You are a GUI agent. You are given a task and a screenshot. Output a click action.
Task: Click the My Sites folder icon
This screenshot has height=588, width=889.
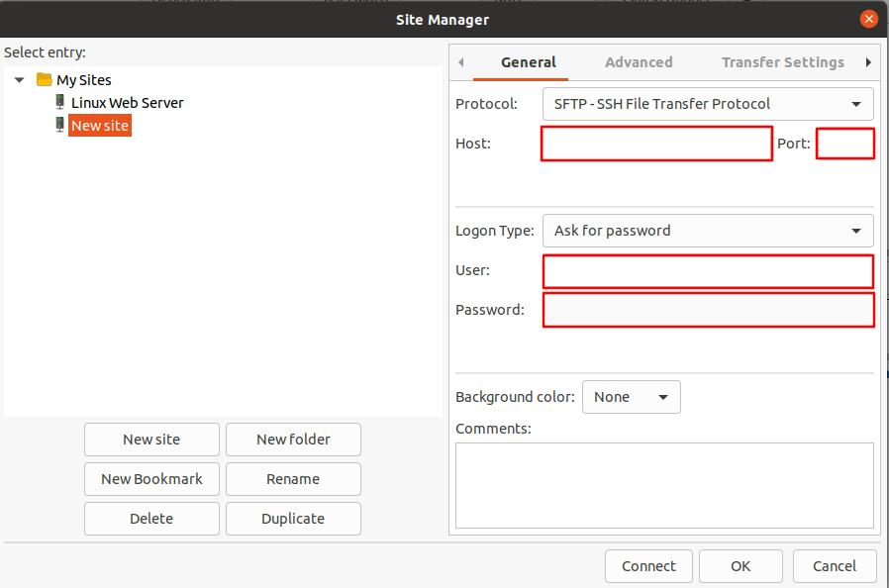coord(45,79)
